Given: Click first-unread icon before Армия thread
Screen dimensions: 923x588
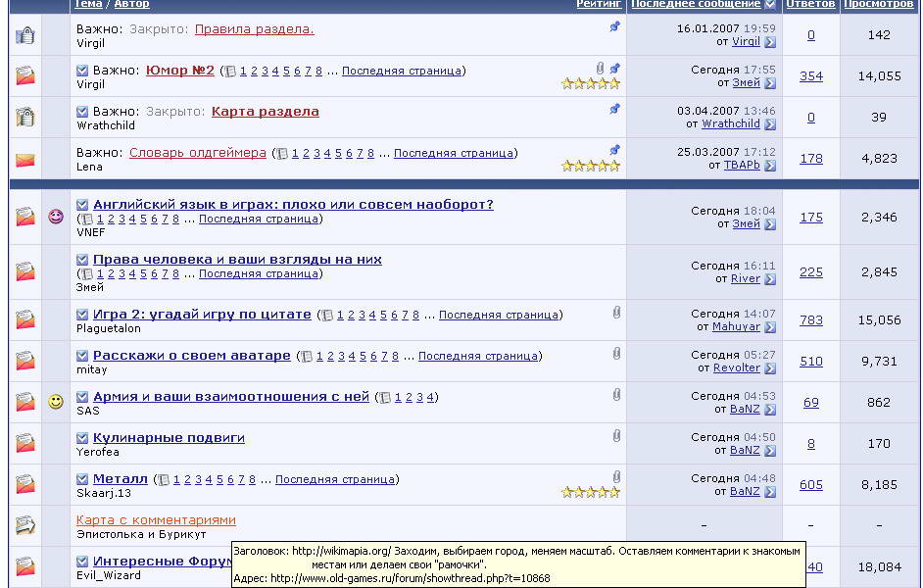Looking at the screenshot, I should [x=82, y=397].
